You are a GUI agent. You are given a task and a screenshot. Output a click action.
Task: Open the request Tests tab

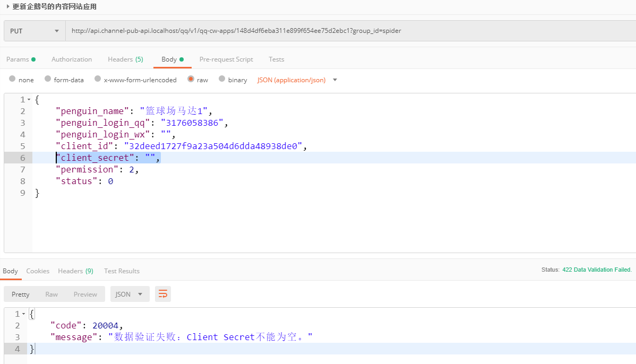click(x=276, y=59)
